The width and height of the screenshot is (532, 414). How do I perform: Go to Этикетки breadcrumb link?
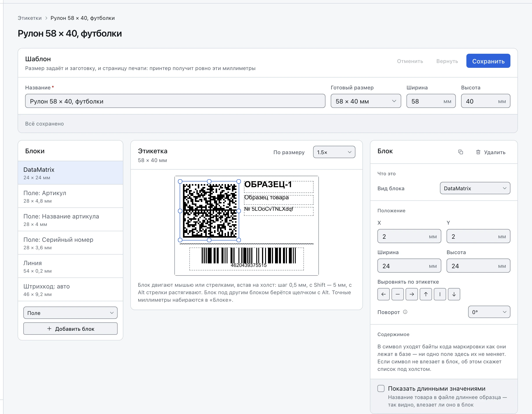(x=30, y=18)
